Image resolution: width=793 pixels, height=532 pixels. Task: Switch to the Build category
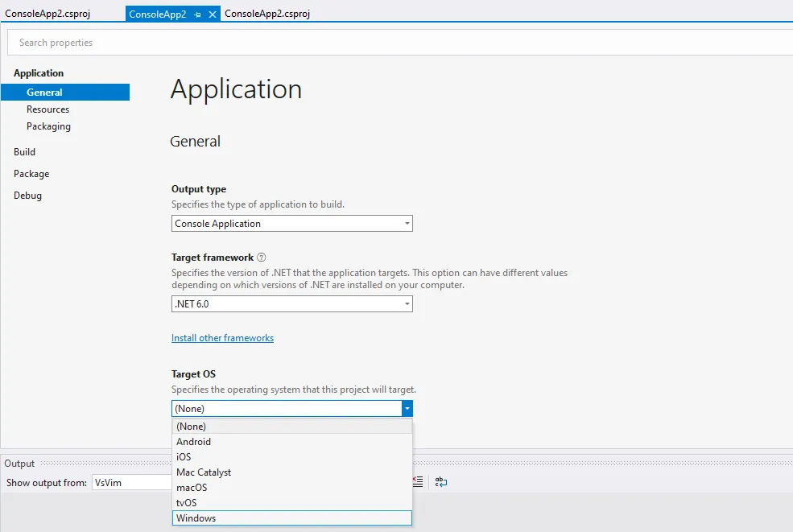click(x=24, y=152)
